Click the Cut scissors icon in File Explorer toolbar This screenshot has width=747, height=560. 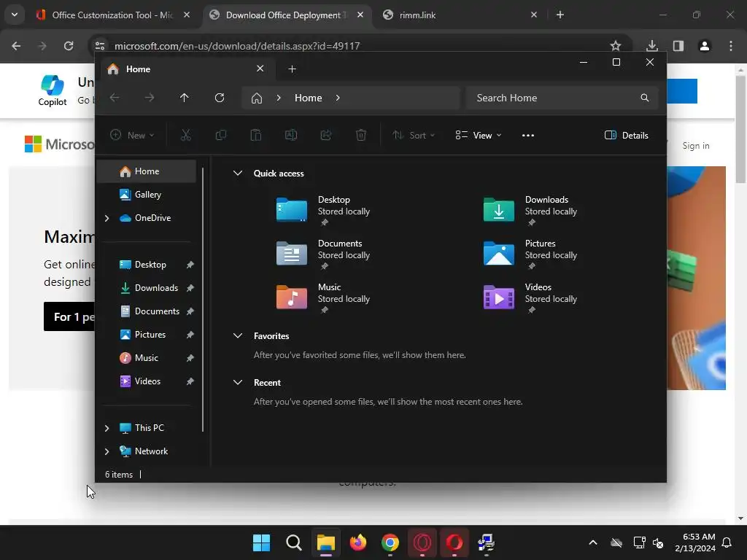pos(186,135)
